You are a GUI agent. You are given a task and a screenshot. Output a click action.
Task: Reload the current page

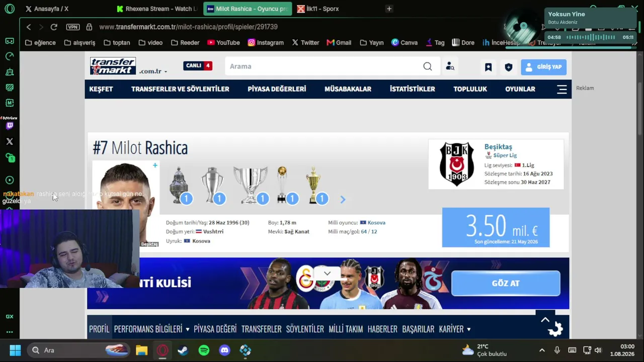click(54, 27)
